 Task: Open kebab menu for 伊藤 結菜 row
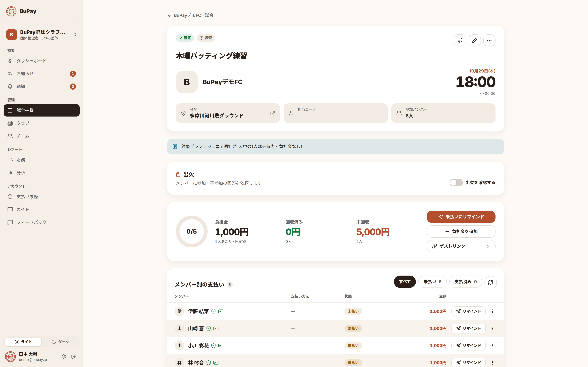(492, 311)
